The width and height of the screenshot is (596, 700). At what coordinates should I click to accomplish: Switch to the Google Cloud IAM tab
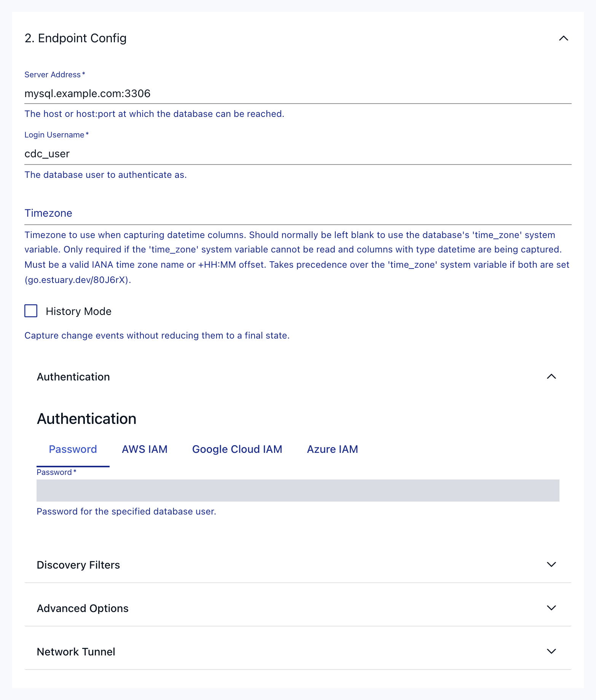pos(237,449)
